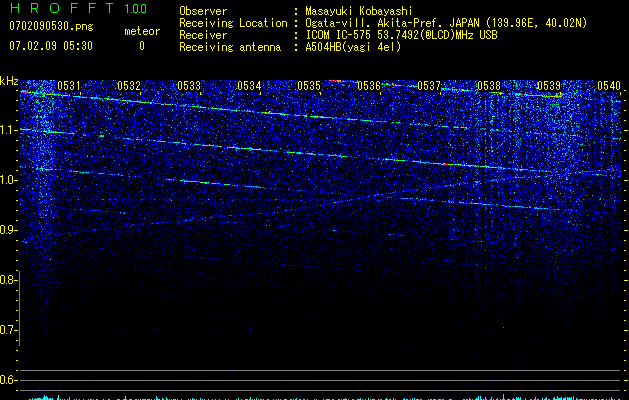Click the kHz axis unit label
The width and height of the screenshot is (629, 400).
9,81
